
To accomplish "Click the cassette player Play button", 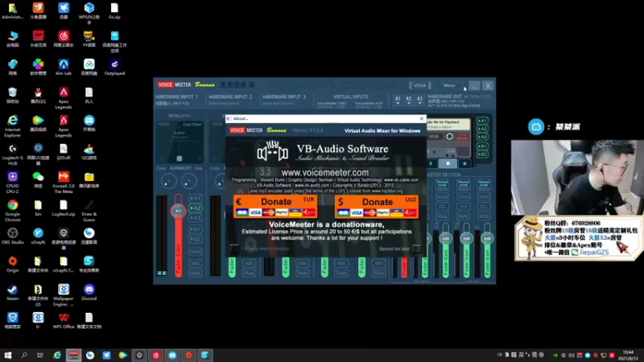I will [x=431, y=163].
